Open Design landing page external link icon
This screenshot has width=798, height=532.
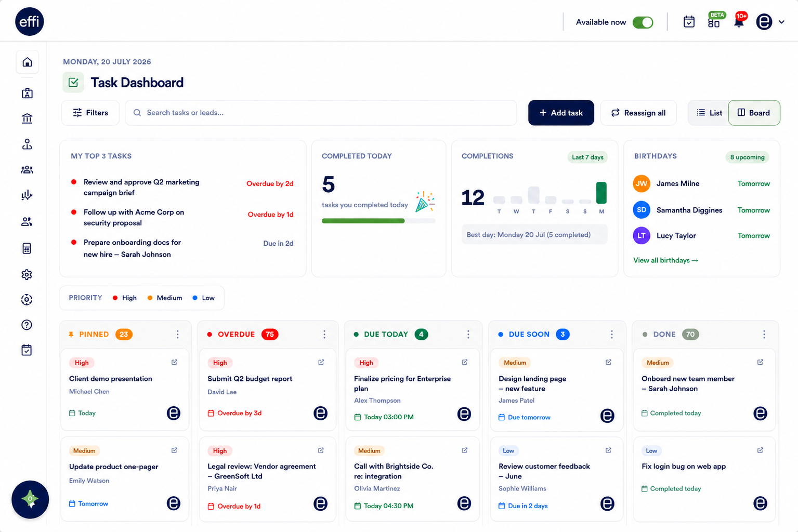pyautogui.click(x=608, y=362)
